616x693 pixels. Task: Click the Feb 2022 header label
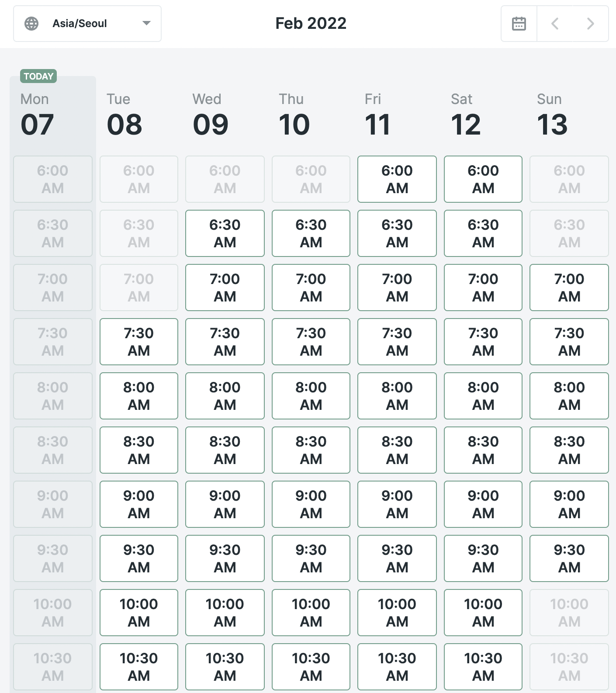click(x=310, y=24)
